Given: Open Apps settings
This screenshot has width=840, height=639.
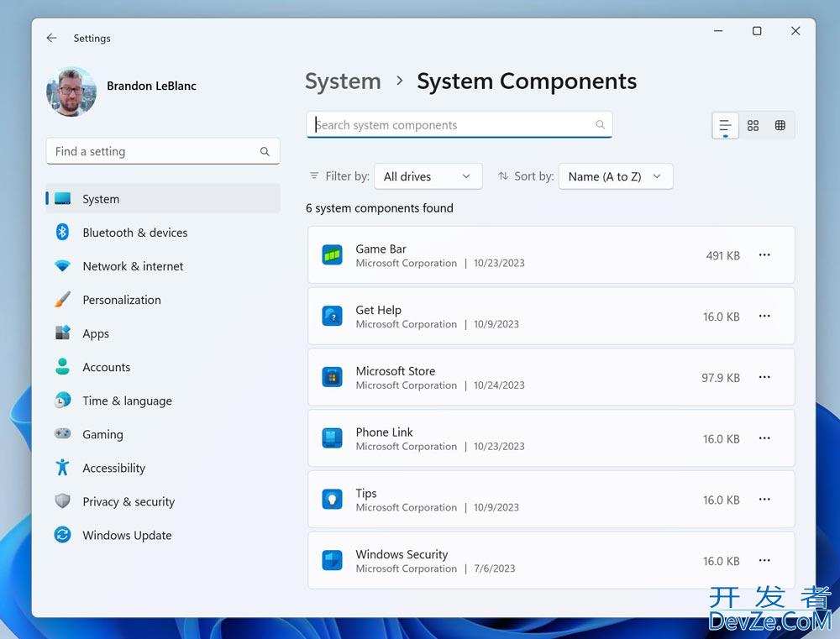Looking at the screenshot, I should pos(163,333).
